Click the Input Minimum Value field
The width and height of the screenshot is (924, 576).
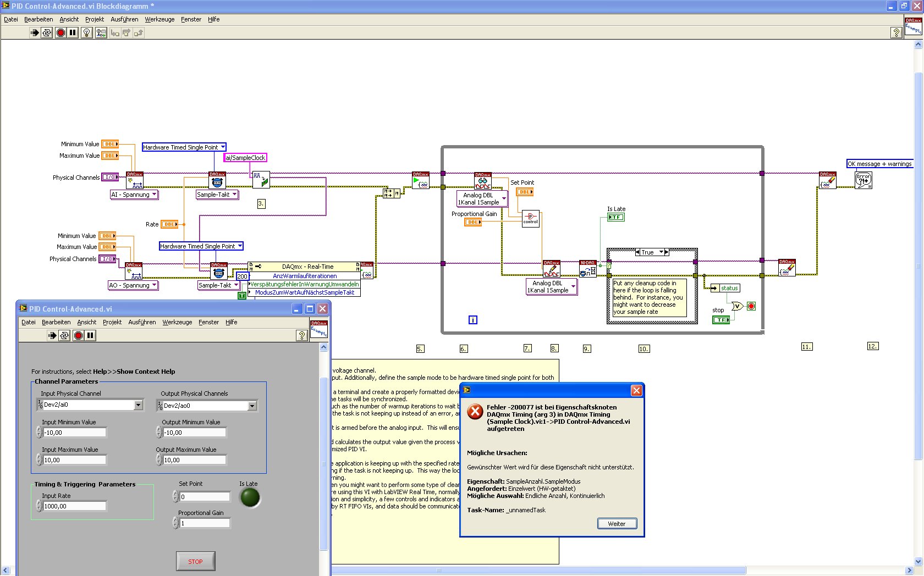74,433
